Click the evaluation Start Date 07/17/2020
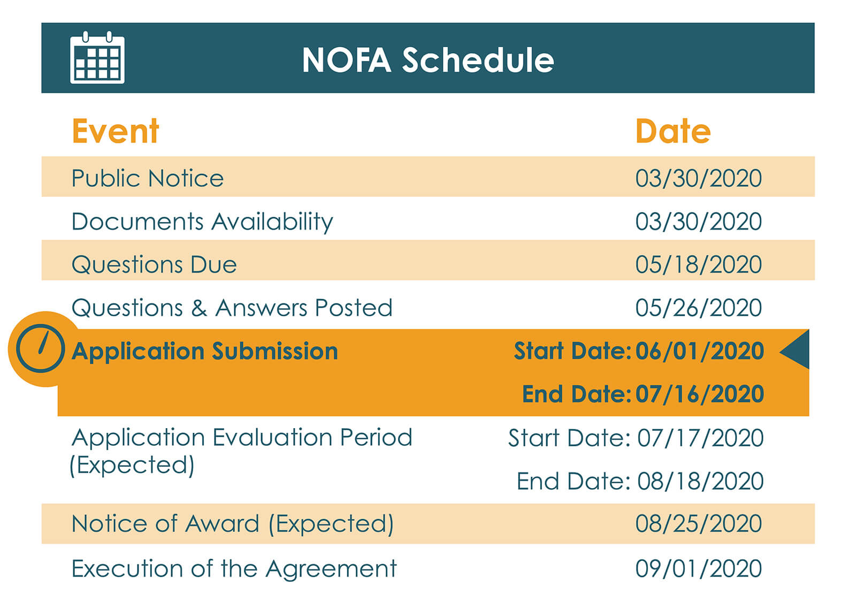The width and height of the screenshot is (856, 616). pos(636,438)
